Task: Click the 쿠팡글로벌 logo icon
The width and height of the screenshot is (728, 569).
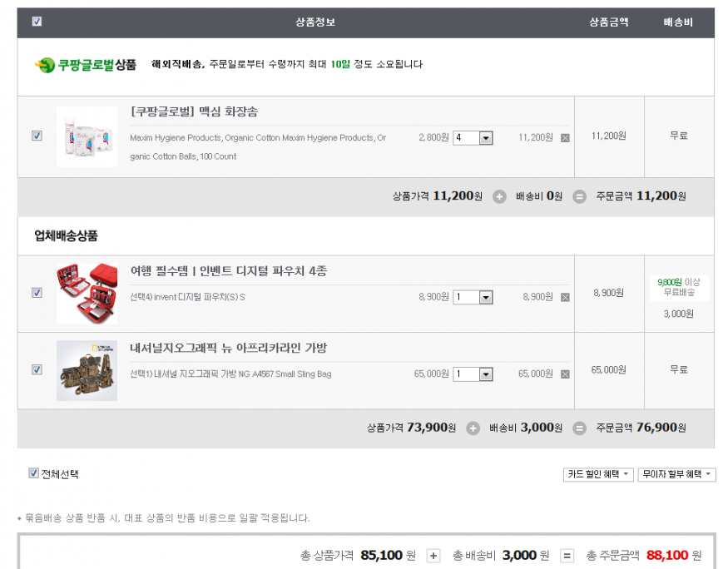Action: point(45,65)
